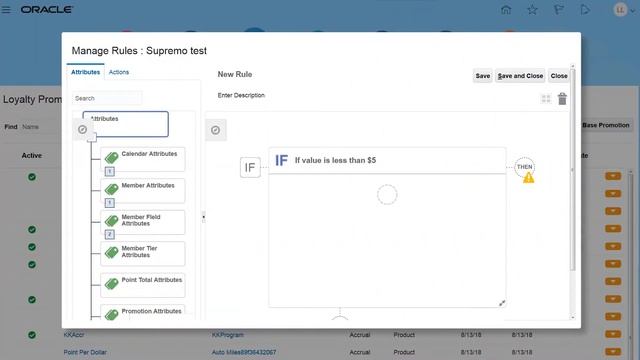This screenshot has width=640, height=360.
Task: Click 'If value is less than $5' title
Action: coord(336,160)
